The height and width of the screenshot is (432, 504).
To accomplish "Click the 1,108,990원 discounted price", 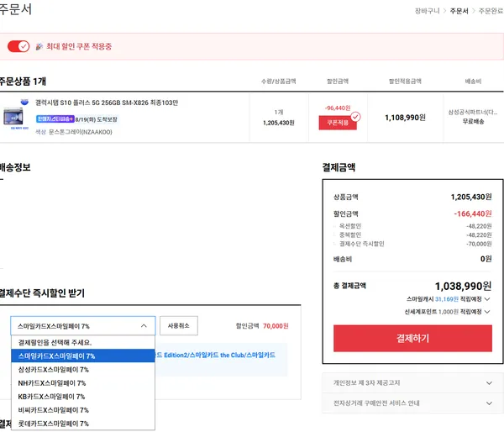I will click(405, 118).
